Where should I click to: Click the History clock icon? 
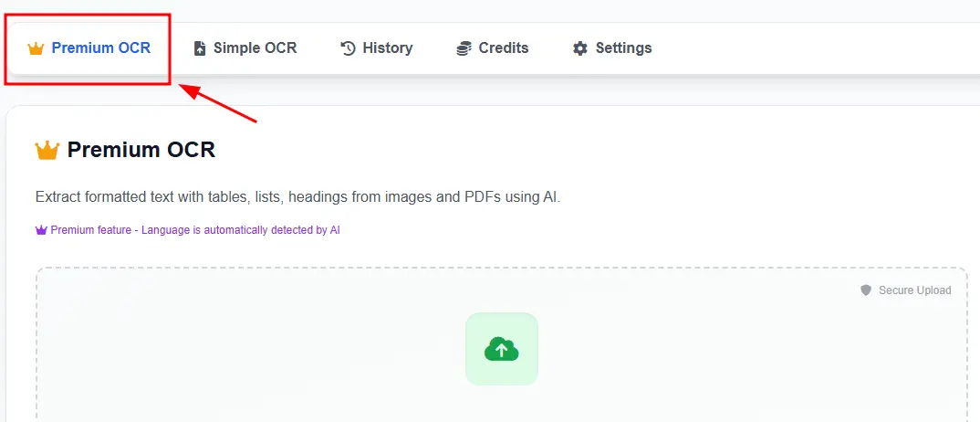click(x=348, y=48)
